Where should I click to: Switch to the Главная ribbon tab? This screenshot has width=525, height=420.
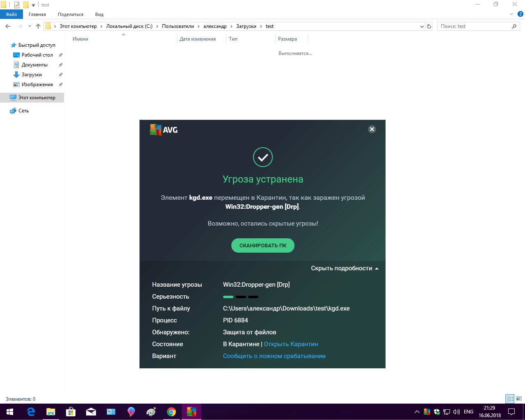click(x=37, y=14)
